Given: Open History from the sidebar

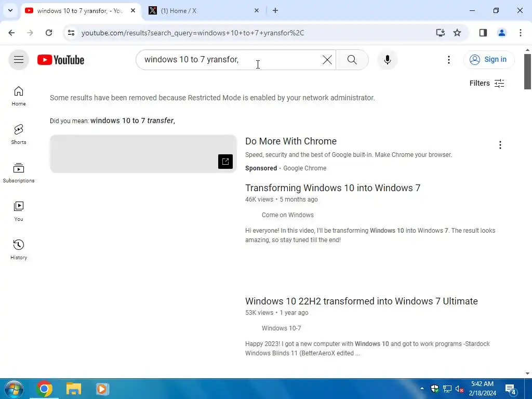Looking at the screenshot, I should coord(19,249).
